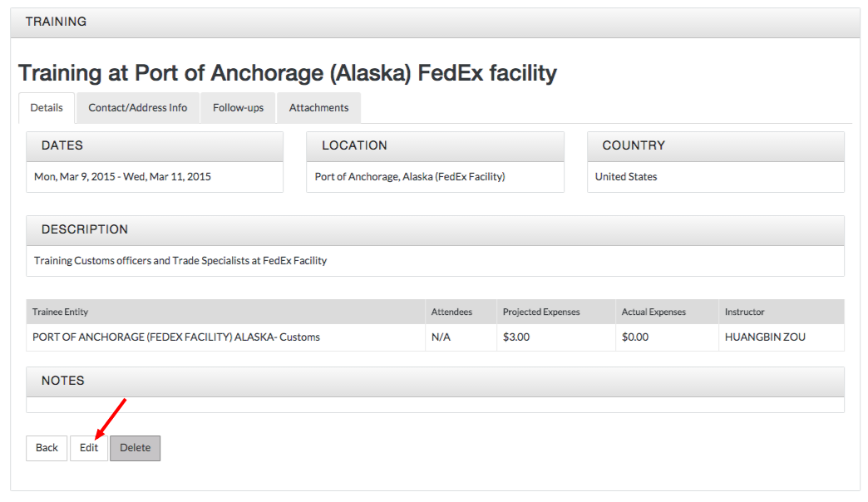Switch to the Details tab
Viewport: 868px width, 502px height.
[47, 108]
